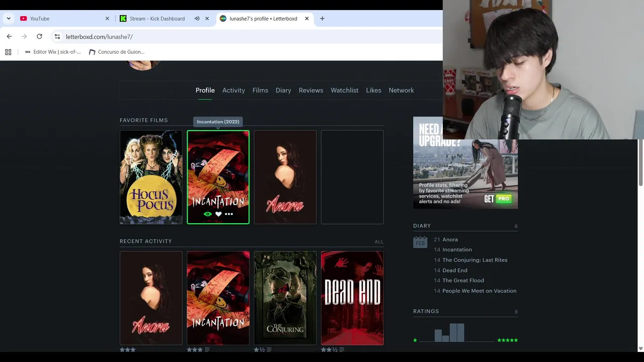Open Anora poster in favorite films
Screen dimensions: 644x362
pyautogui.click(x=285, y=177)
